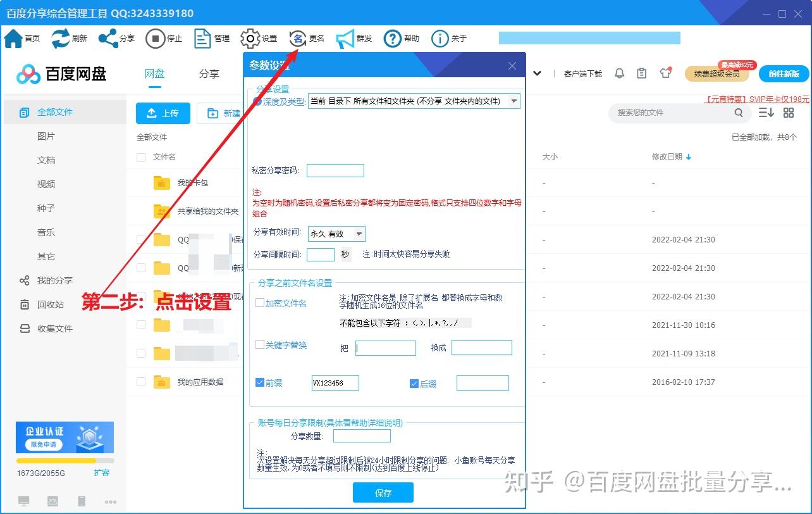Image resolution: width=812 pixels, height=514 pixels.
Task: Toggle the select-all checkbox beside 文件名
Action: point(141,157)
